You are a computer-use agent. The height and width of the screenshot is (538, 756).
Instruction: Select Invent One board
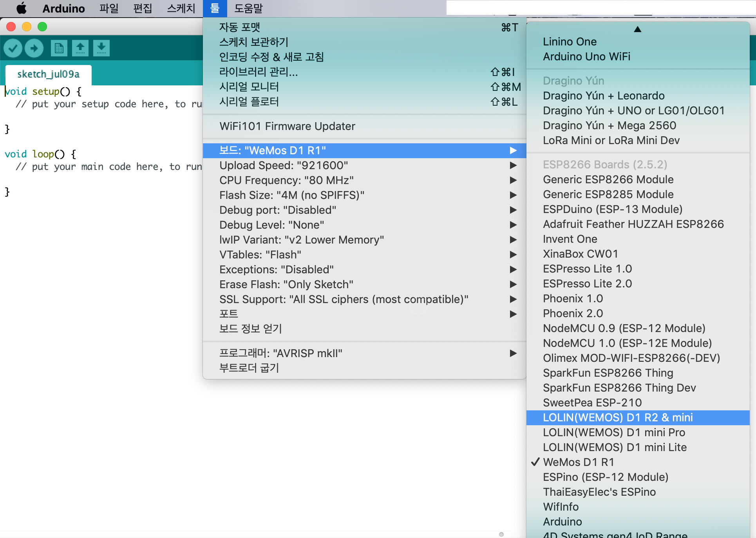pos(638,239)
